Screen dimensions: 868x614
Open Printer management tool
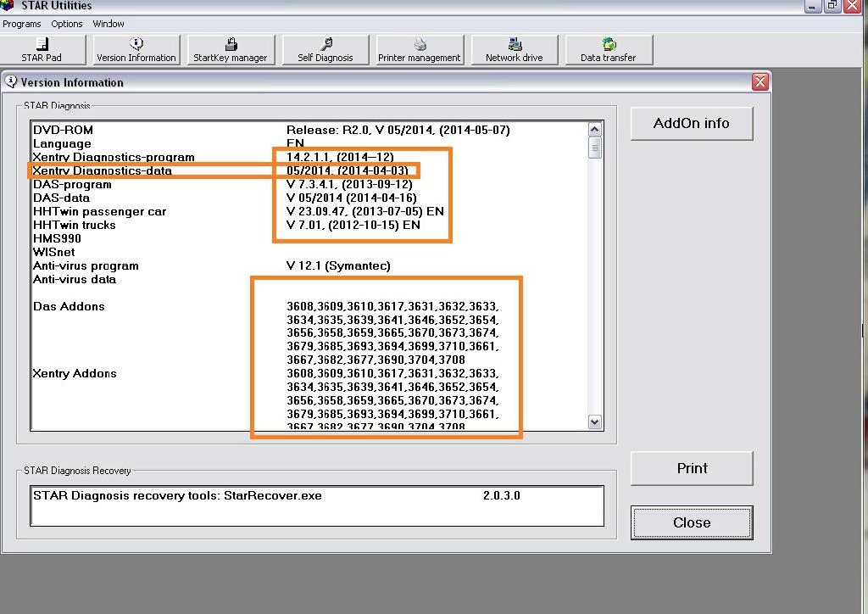419,50
